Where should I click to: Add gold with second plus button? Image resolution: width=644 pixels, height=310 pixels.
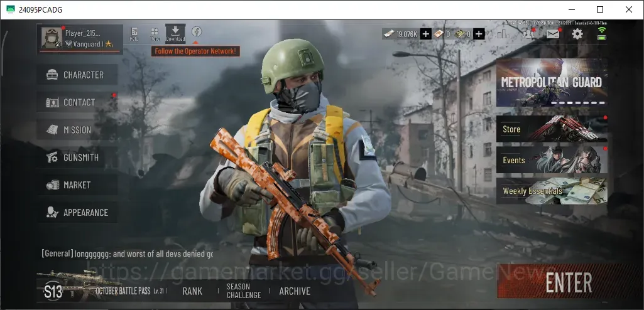click(x=479, y=34)
